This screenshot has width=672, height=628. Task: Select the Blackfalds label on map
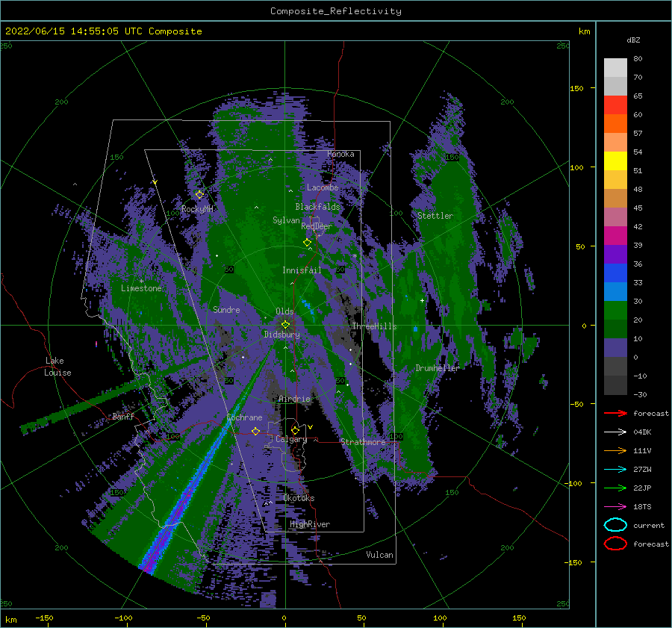click(x=317, y=207)
